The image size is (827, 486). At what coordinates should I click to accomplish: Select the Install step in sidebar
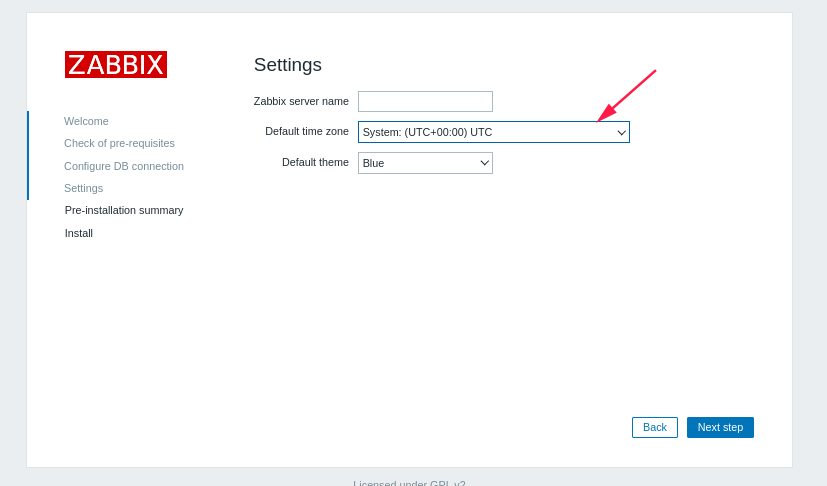point(79,233)
